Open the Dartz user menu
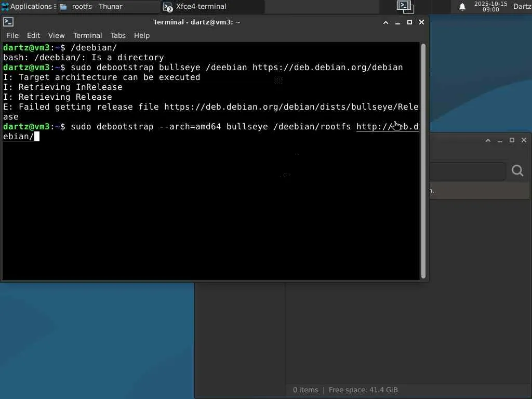 point(522,6)
